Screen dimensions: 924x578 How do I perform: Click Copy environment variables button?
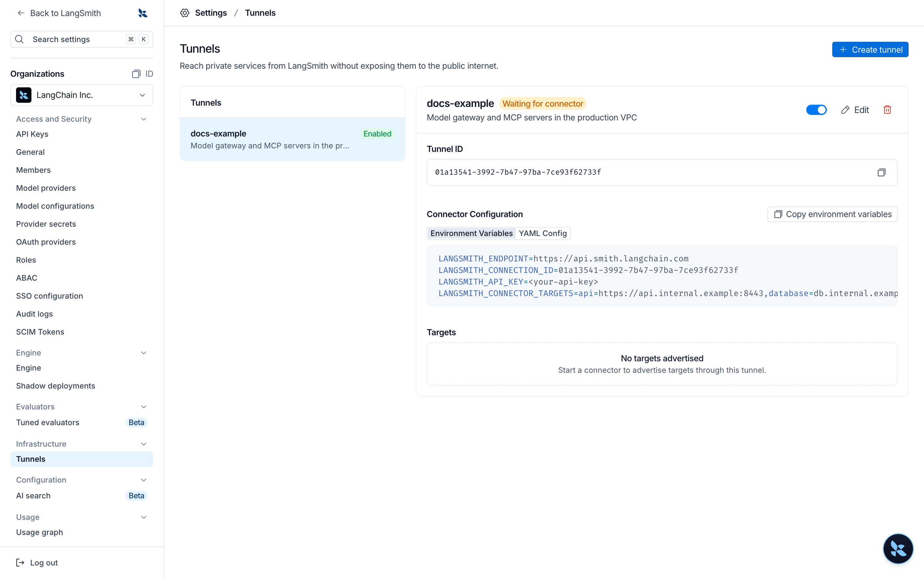click(x=832, y=214)
